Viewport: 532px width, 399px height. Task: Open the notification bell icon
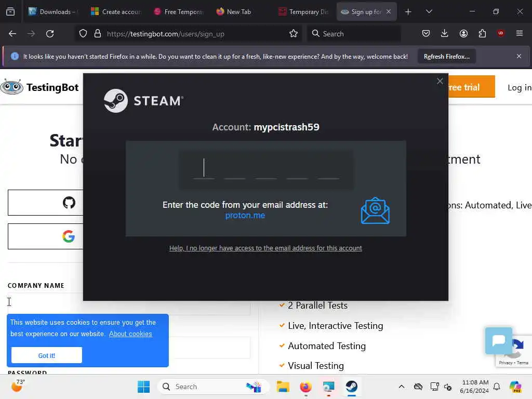[497, 387]
